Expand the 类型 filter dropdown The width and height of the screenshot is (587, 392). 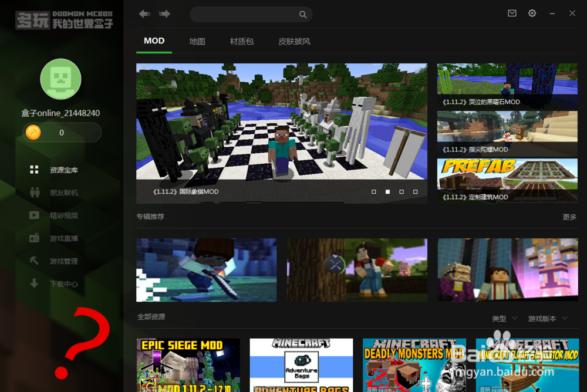coord(504,319)
